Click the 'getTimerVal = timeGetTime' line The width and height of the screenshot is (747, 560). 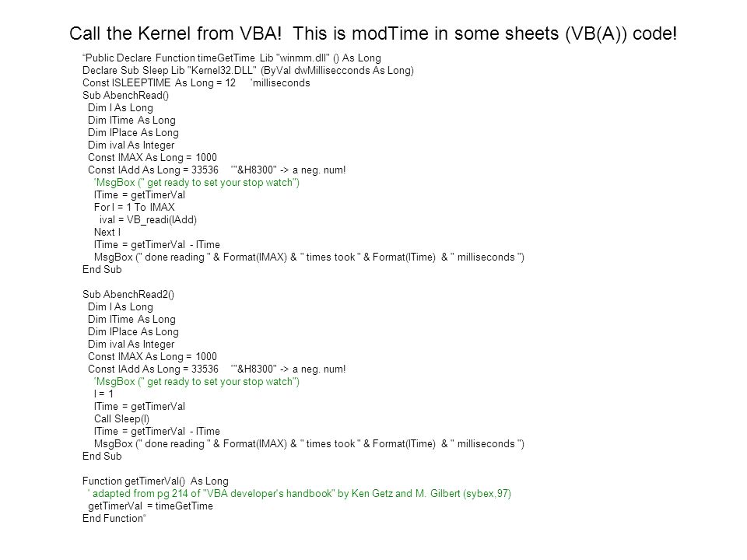(150, 506)
